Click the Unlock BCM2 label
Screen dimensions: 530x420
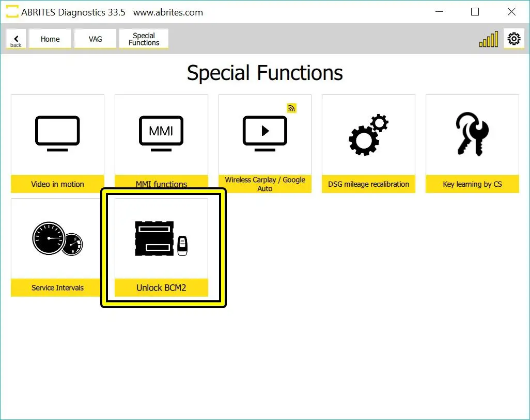(x=161, y=287)
